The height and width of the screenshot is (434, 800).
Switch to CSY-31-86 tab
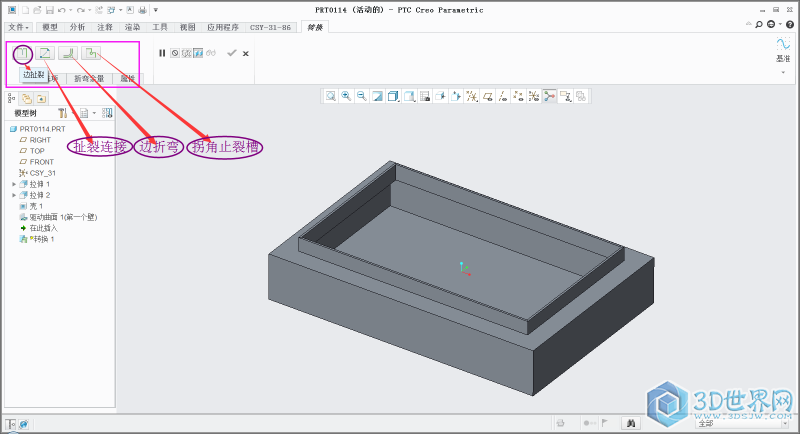click(x=270, y=27)
